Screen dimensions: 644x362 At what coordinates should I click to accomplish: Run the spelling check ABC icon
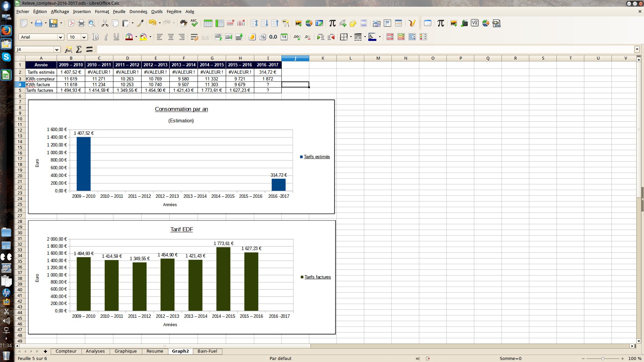(x=194, y=23)
